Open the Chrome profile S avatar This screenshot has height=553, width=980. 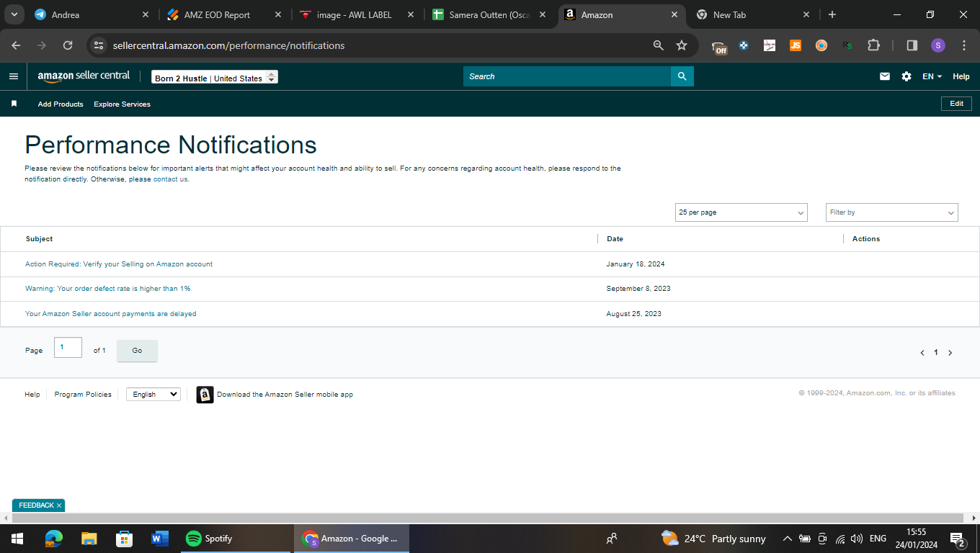tap(937, 45)
